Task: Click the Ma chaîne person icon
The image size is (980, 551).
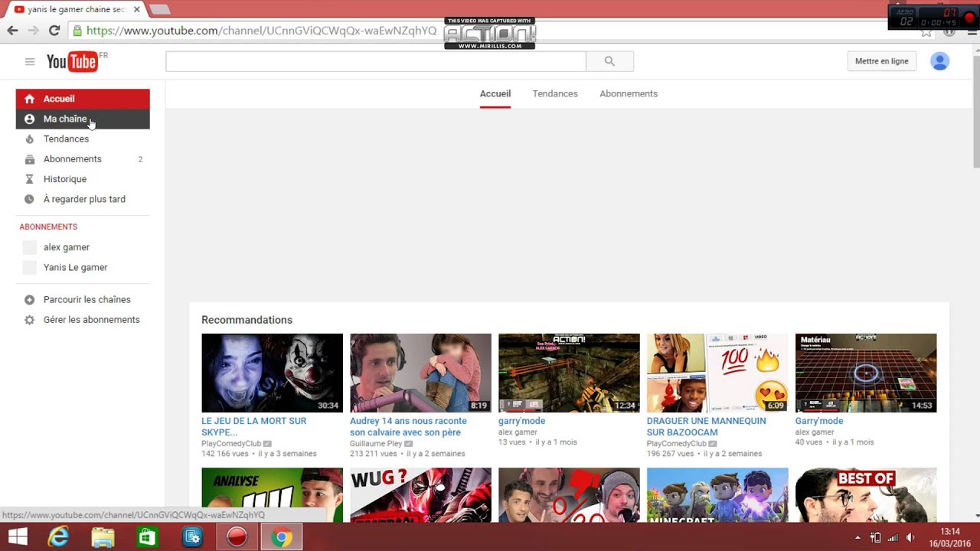Action: pos(29,119)
